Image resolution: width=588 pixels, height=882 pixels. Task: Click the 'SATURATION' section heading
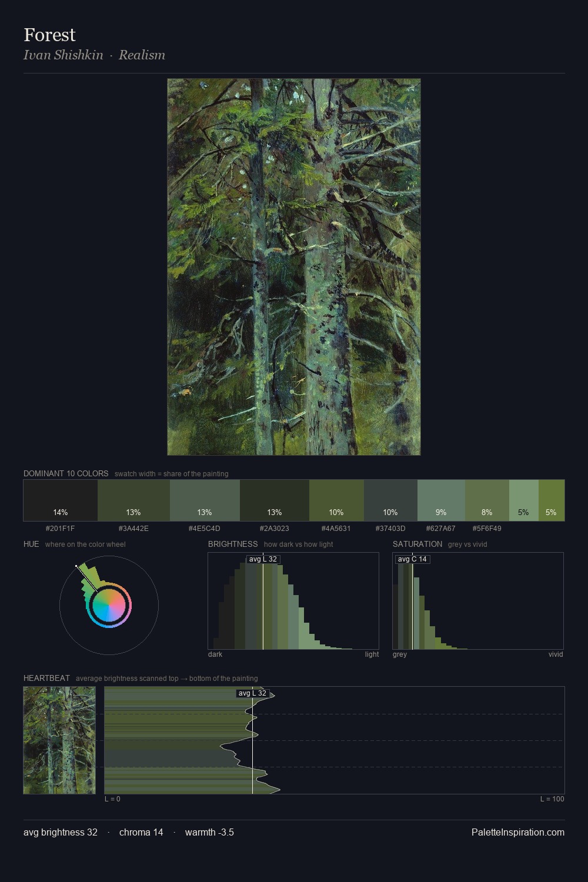pos(417,544)
